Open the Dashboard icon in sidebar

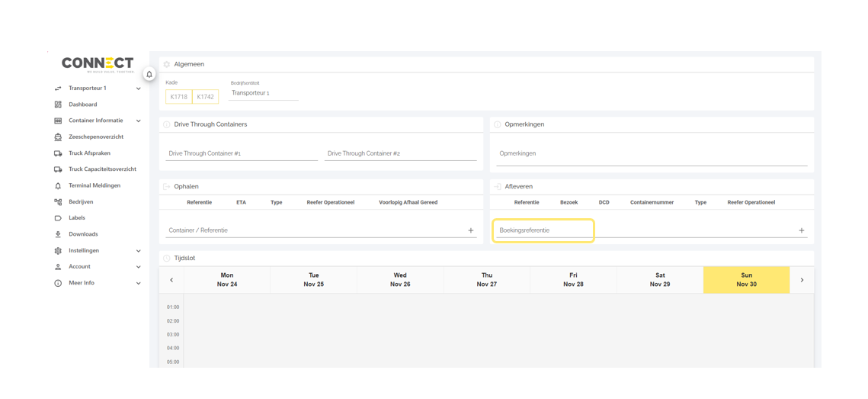(58, 105)
